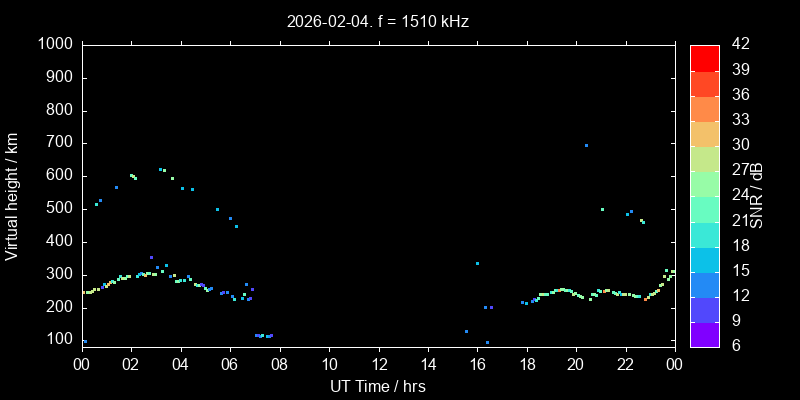This screenshot has width=800, height=400.
Task: Click the 'SNR / dB' colorbar label
Action: (x=757, y=195)
